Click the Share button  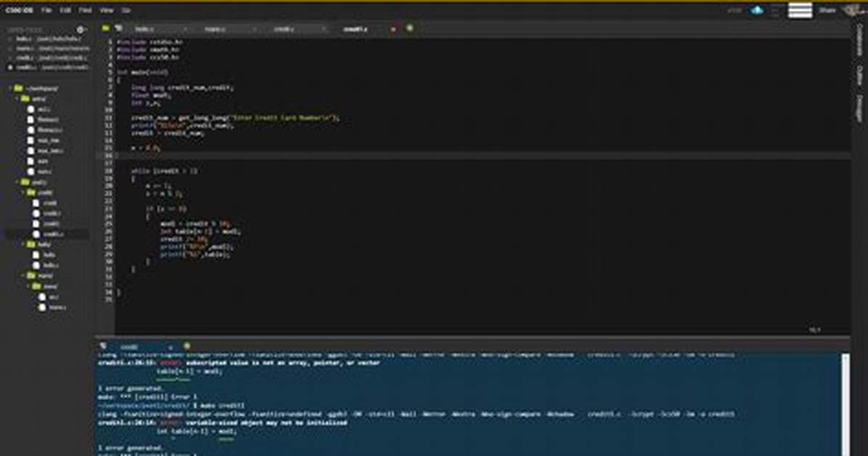827,10
